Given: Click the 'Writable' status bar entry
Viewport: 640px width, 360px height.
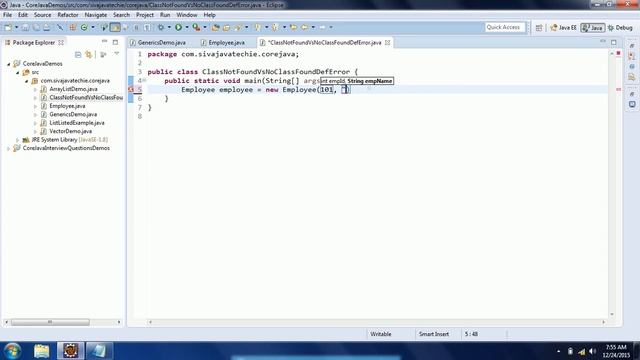Looking at the screenshot, I should [x=380, y=334].
